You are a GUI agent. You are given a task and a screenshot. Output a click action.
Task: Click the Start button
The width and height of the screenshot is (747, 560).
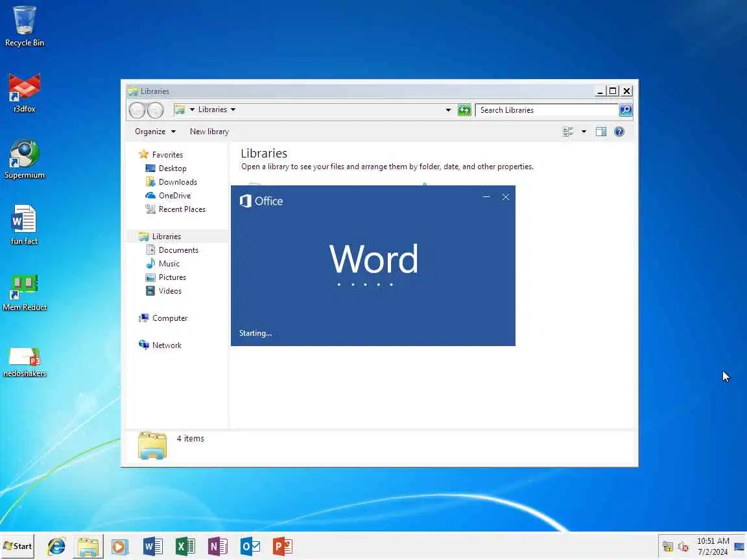[x=18, y=546]
